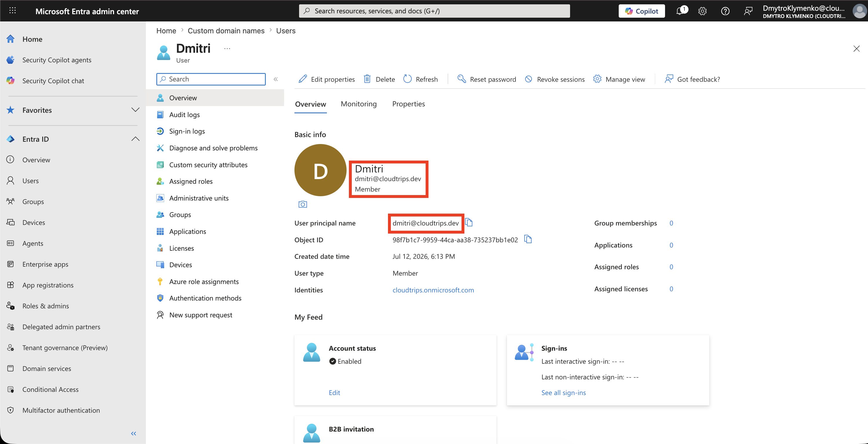Open the app launcher waffle icon

(x=12, y=11)
